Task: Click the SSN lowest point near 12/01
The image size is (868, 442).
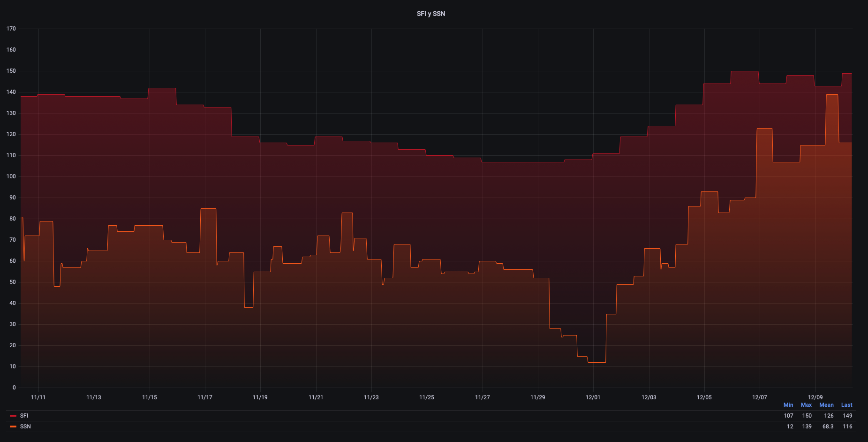Action: click(x=596, y=362)
